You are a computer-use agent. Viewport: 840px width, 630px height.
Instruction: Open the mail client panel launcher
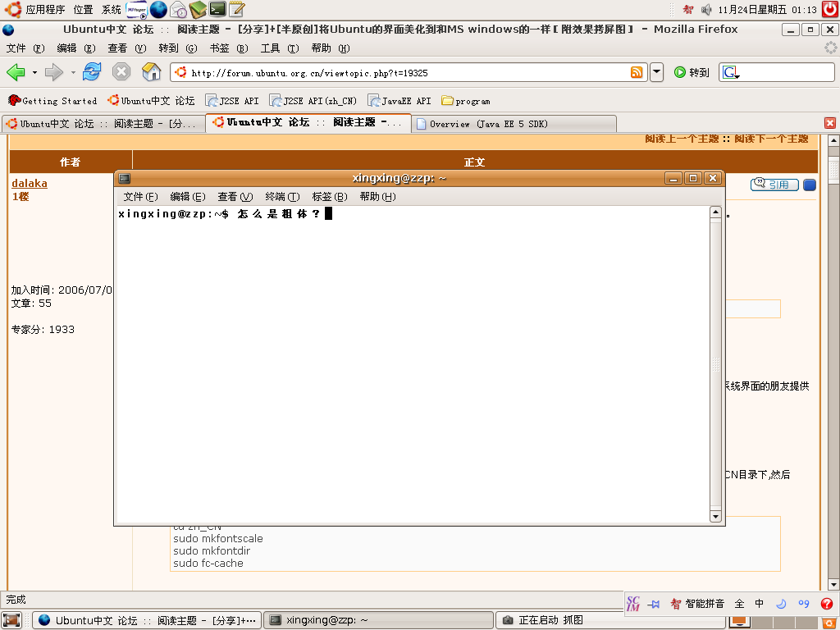point(178,9)
